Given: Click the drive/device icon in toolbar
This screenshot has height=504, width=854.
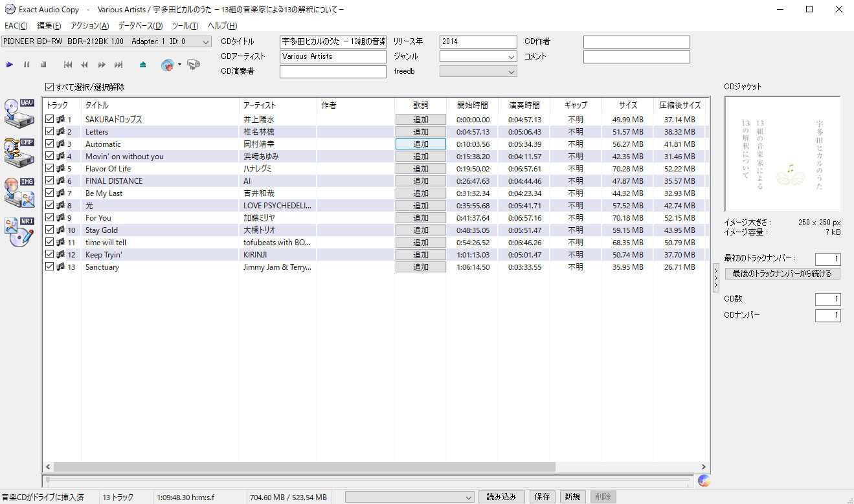Looking at the screenshot, I should point(194,65).
